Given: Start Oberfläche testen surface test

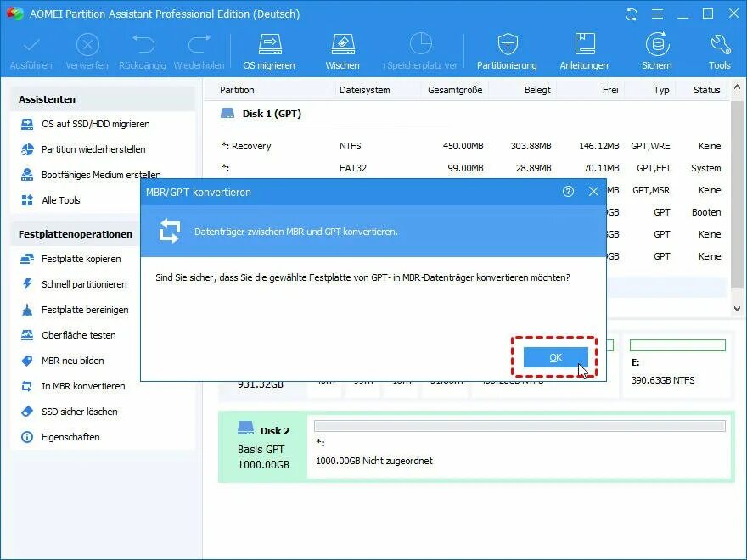Looking at the screenshot, I should (x=78, y=335).
